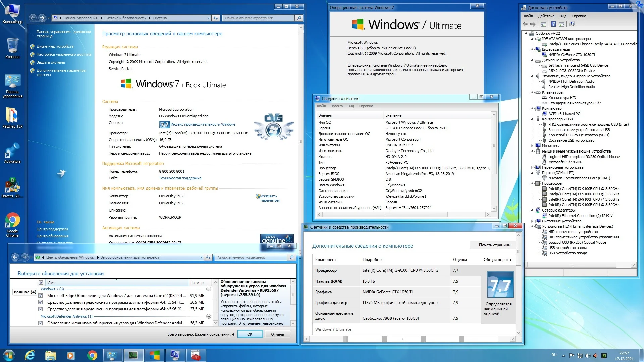This screenshot has height=362, width=644.
Task: Uncheck Windows Defender Antivirus update checkbox
Action: pyautogui.click(x=41, y=323)
